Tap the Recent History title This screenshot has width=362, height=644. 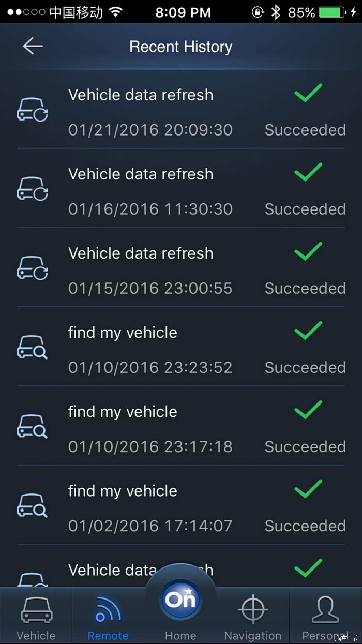[180, 47]
